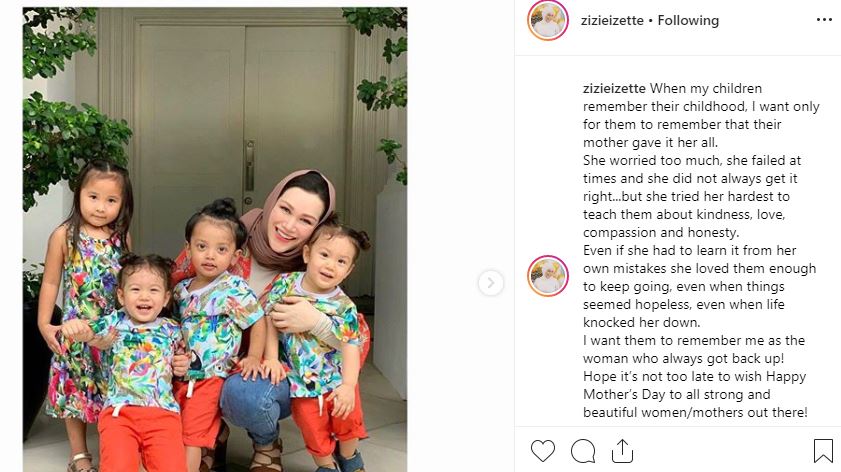Open zizieizette profile picture in the header
This screenshot has width=841, height=472.
click(x=548, y=20)
